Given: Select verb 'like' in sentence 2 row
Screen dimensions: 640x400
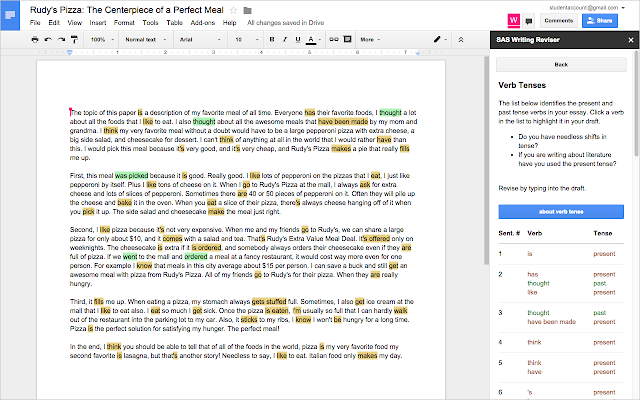Looking at the screenshot, I should point(532,292).
